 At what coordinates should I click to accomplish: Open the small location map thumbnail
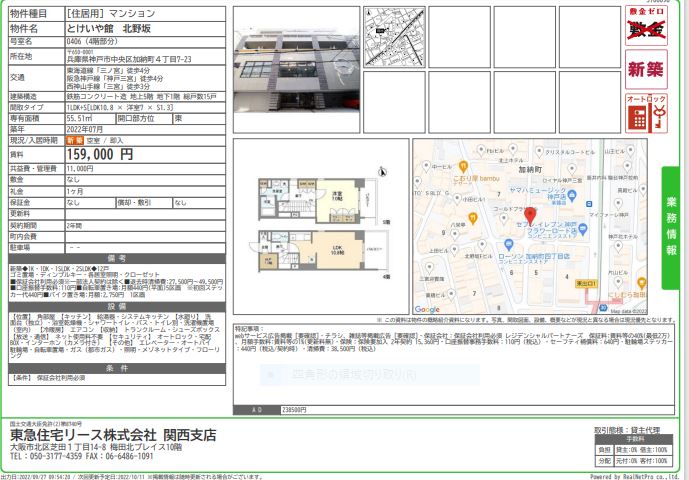(x=394, y=37)
